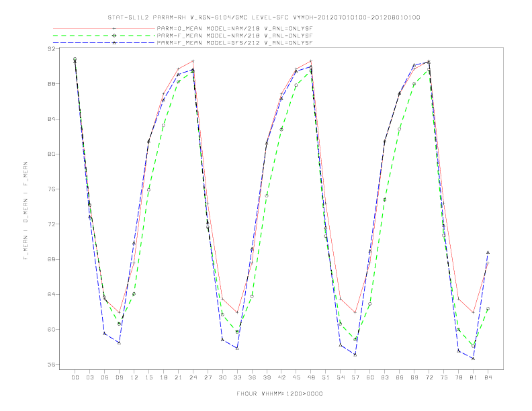
Task: Click x-axis forecast hour label 81
Action: coord(474,377)
